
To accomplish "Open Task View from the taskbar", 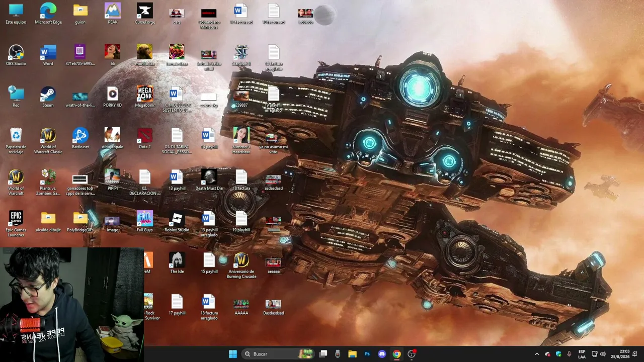I will (324, 354).
